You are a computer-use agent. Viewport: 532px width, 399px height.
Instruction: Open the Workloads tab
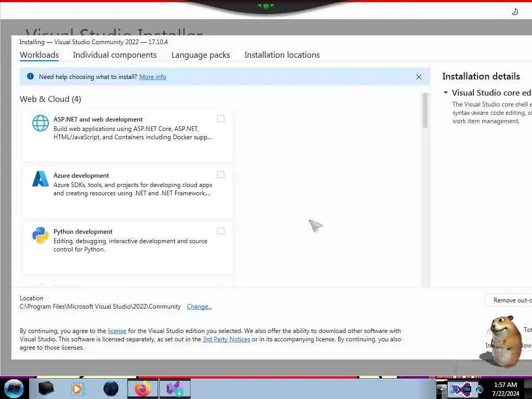[39, 55]
